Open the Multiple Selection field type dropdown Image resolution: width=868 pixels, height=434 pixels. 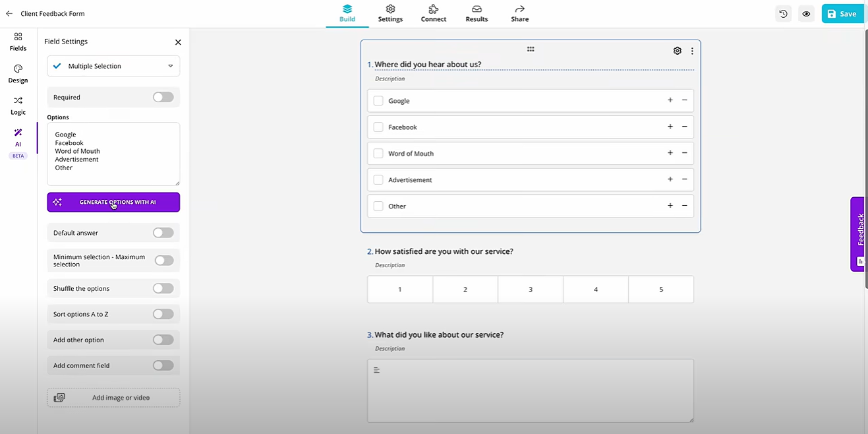pos(113,66)
